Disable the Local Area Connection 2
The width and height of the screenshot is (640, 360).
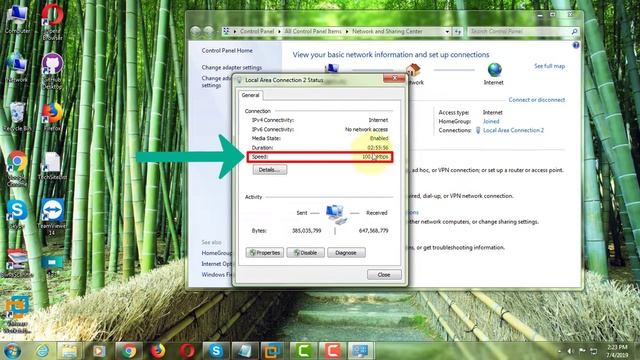pos(305,253)
